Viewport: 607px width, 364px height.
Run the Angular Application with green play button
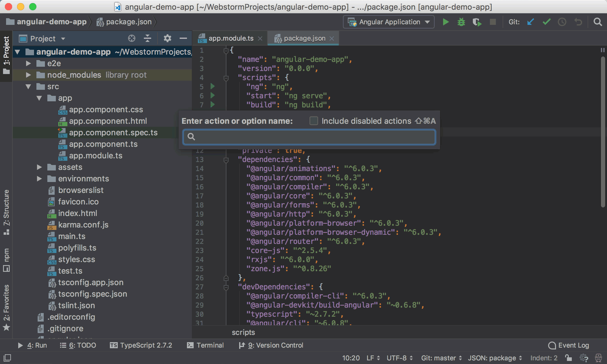coord(446,22)
